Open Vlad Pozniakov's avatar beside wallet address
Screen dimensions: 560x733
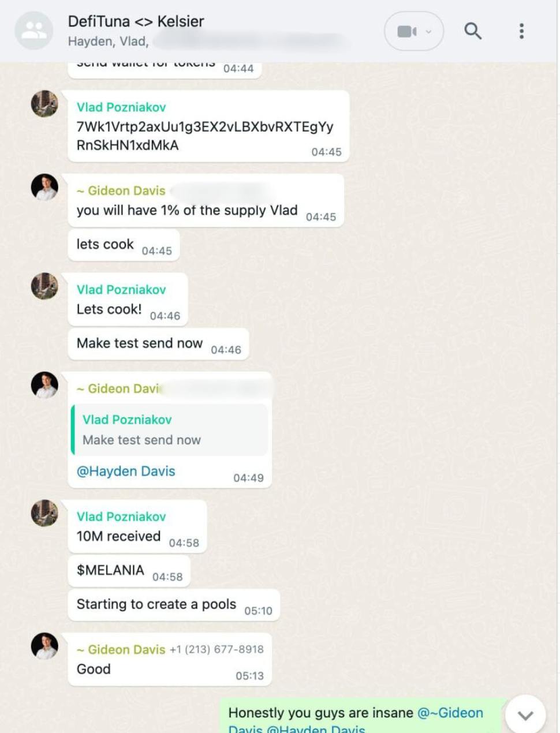[44, 104]
